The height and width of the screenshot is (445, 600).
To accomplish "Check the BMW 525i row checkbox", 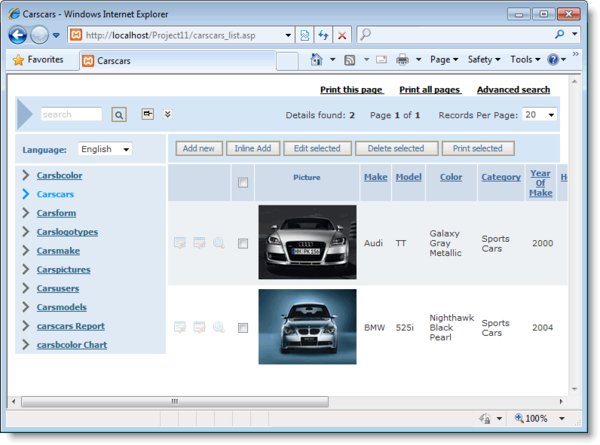I will pyautogui.click(x=243, y=326).
